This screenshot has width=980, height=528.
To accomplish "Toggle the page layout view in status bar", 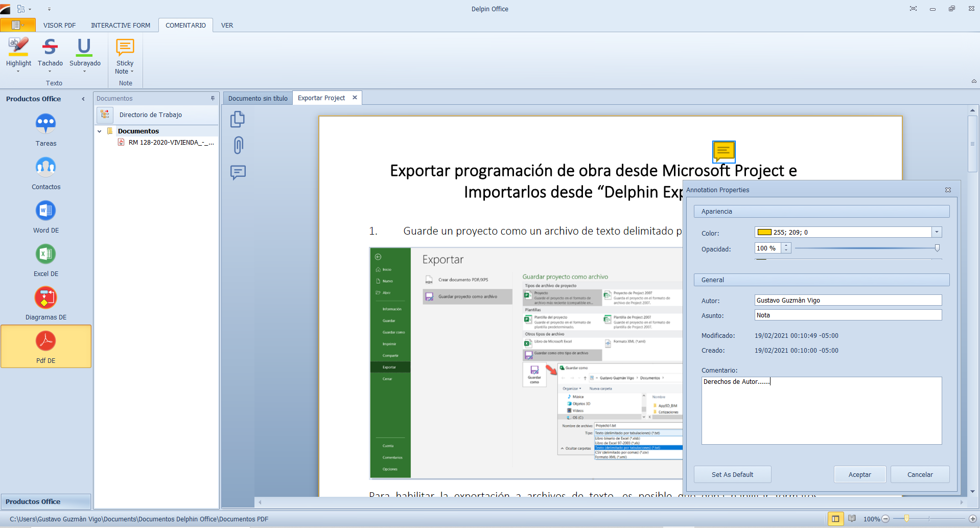I will (835, 519).
